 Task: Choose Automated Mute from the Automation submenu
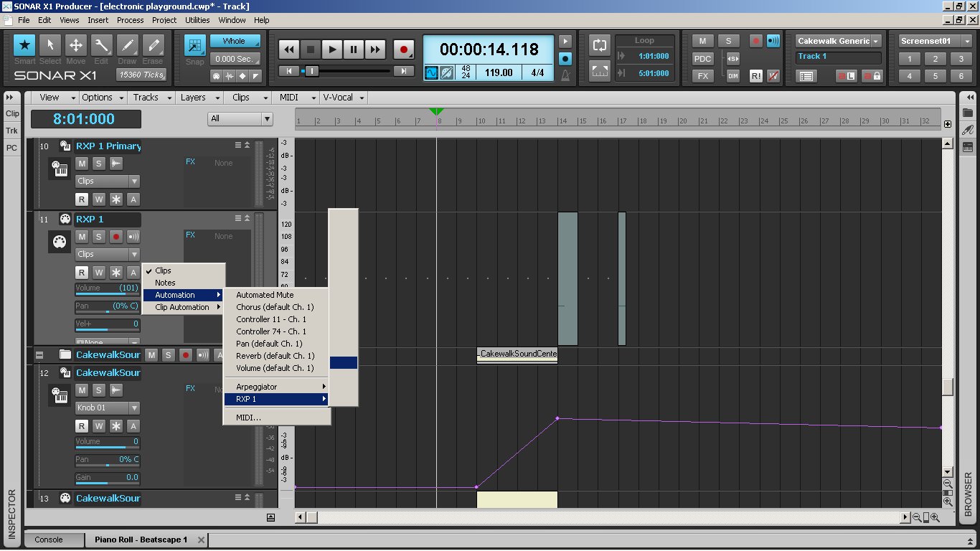pyautogui.click(x=276, y=295)
